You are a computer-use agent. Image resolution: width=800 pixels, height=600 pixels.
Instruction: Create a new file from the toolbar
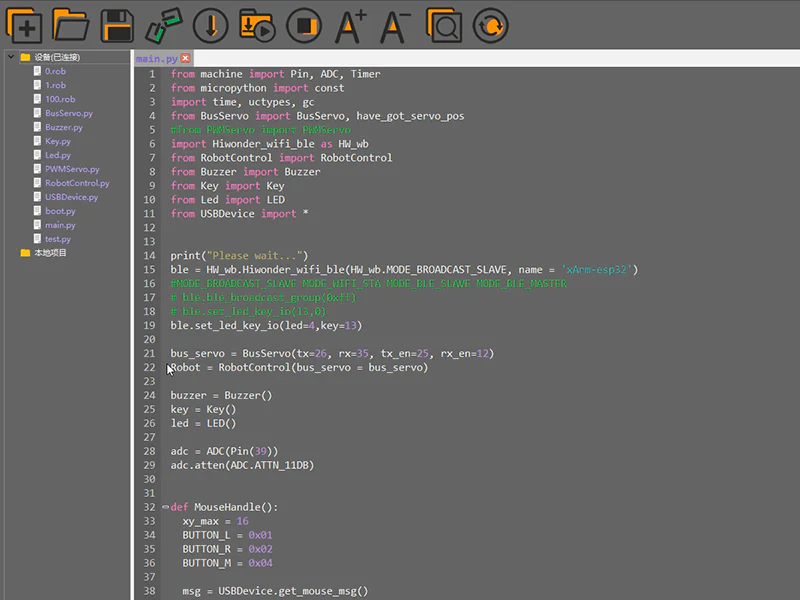tap(24, 24)
